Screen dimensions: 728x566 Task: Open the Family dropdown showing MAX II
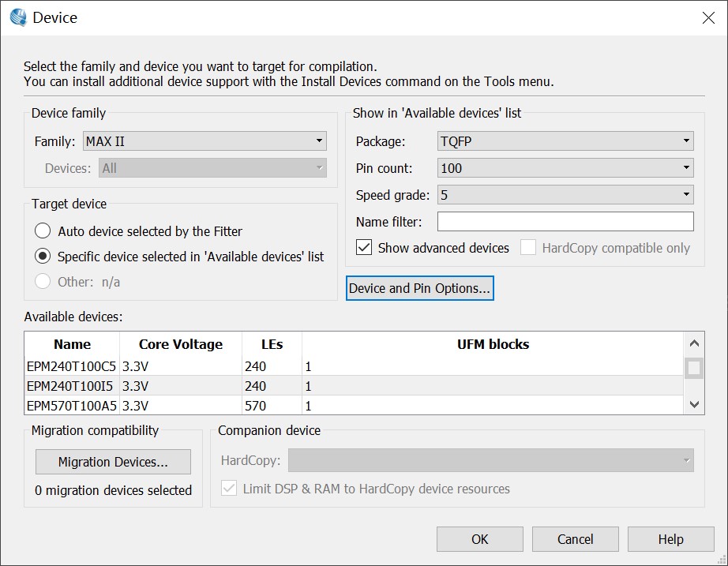[x=205, y=141]
